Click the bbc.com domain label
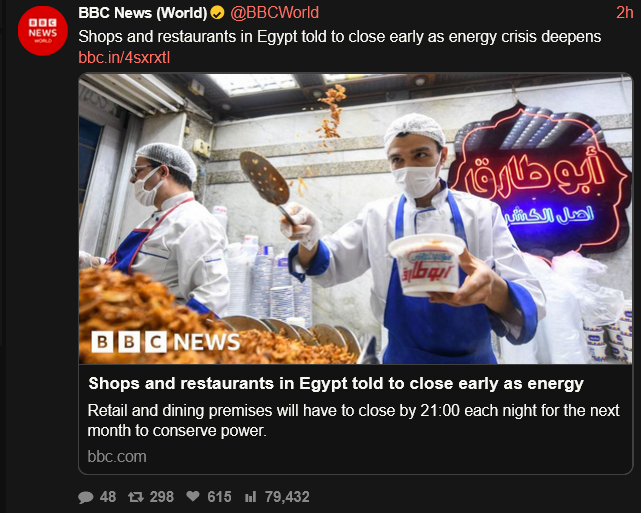This screenshot has width=641, height=513. [x=117, y=457]
